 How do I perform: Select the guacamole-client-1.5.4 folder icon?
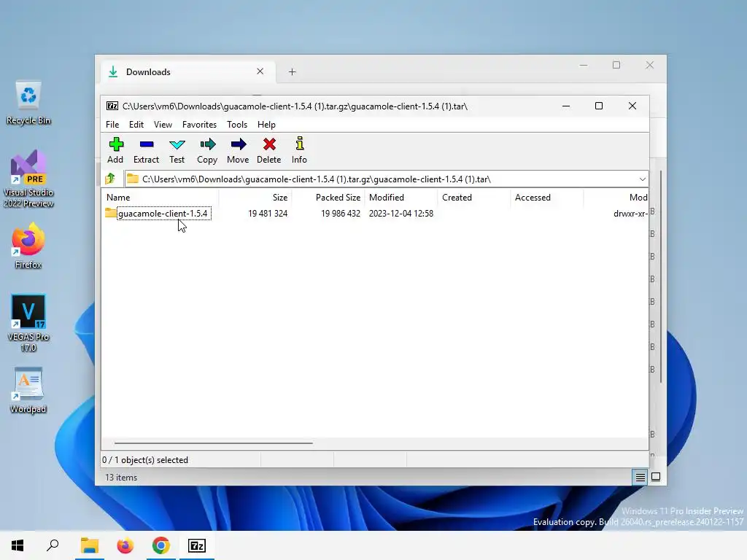(111, 213)
